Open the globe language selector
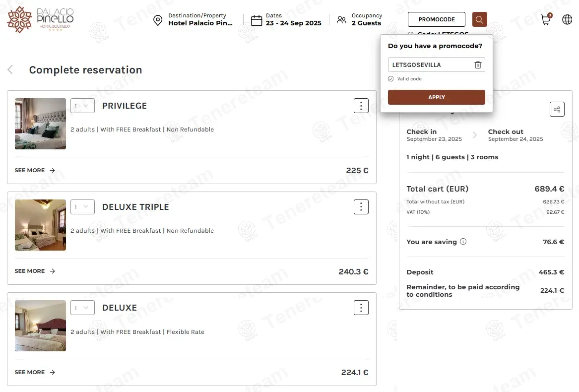This screenshot has width=579, height=392. click(x=567, y=19)
